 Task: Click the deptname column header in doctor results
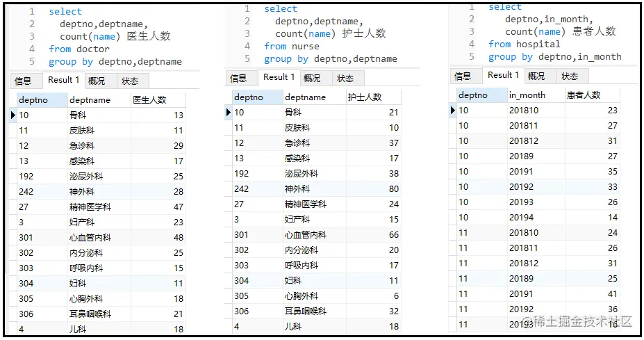pyautogui.click(x=99, y=100)
